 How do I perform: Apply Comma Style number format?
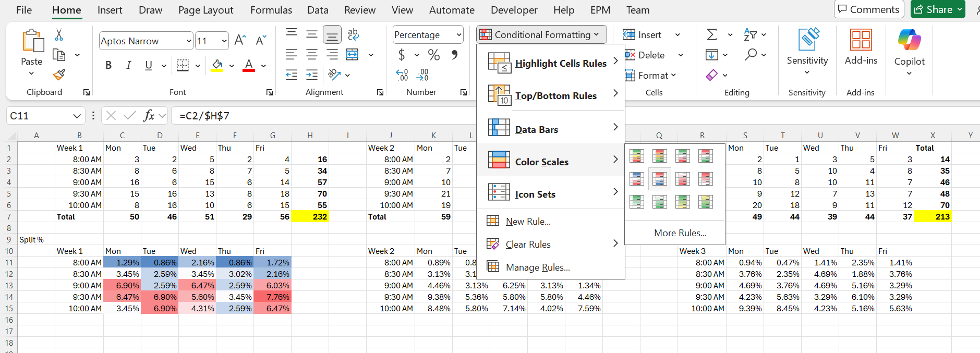[x=455, y=55]
